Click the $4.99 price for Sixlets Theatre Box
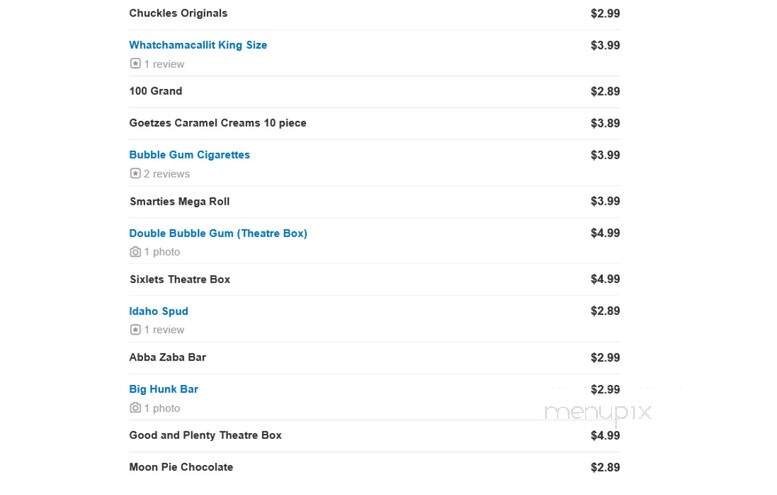The width and height of the screenshot is (777, 495). click(x=605, y=279)
